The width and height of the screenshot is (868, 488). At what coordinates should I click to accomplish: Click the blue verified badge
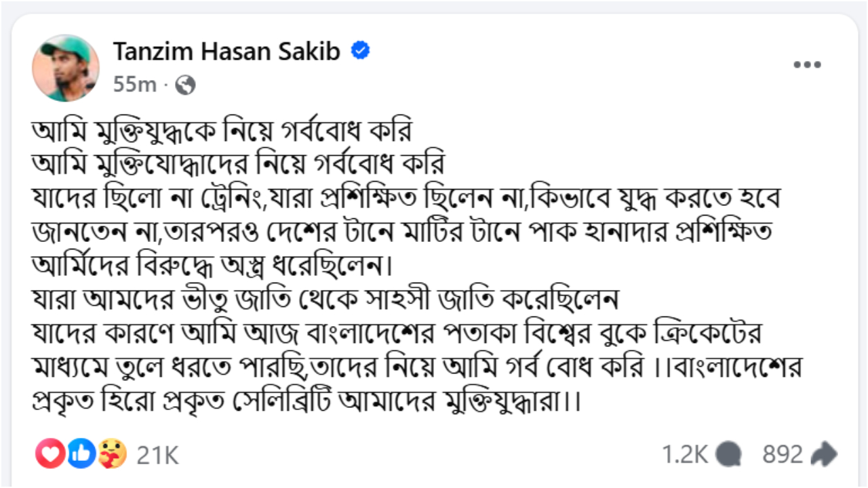(x=361, y=49)
